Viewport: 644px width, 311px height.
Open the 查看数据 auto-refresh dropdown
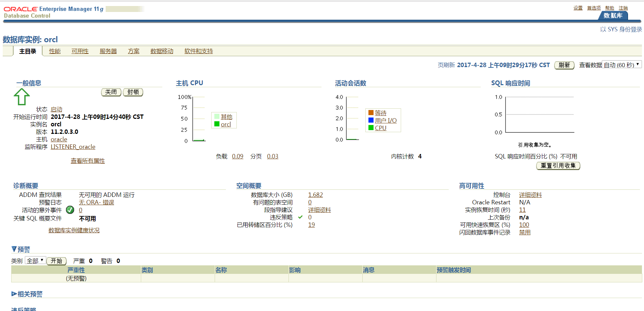pyautogui.click(x=622, y=65)
